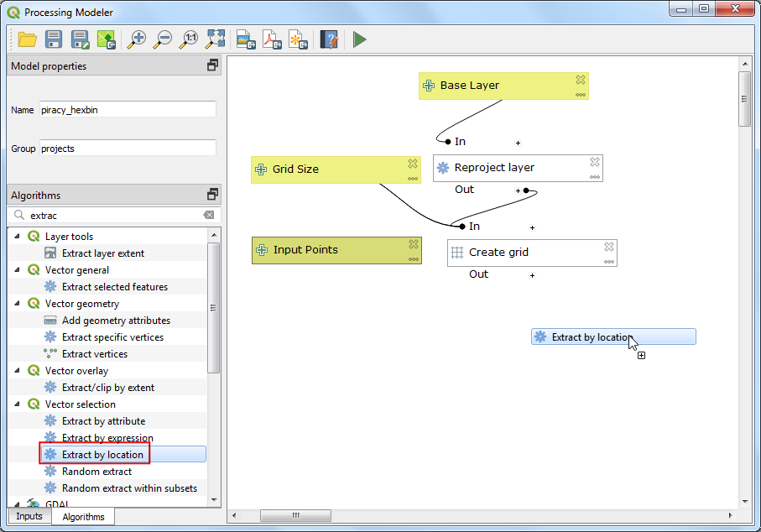The width and height of the screenshot is (761, 532).
Task: Remove the Grid Size input box
Action: (413, 164)
